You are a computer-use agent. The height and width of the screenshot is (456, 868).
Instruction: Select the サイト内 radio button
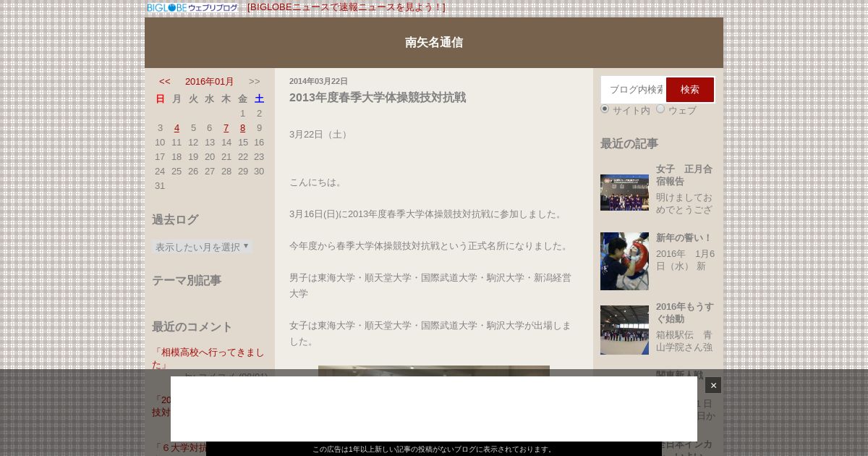pos(605,109)
